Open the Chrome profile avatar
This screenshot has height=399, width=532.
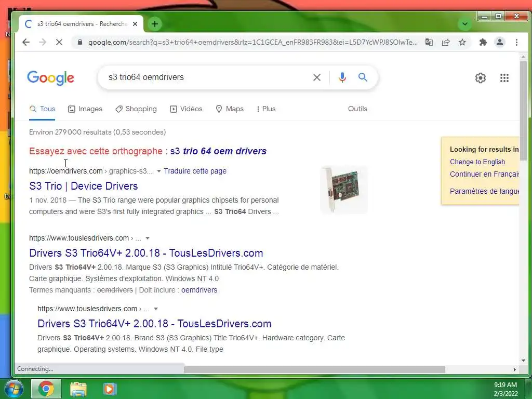click(x=499, y=42)
